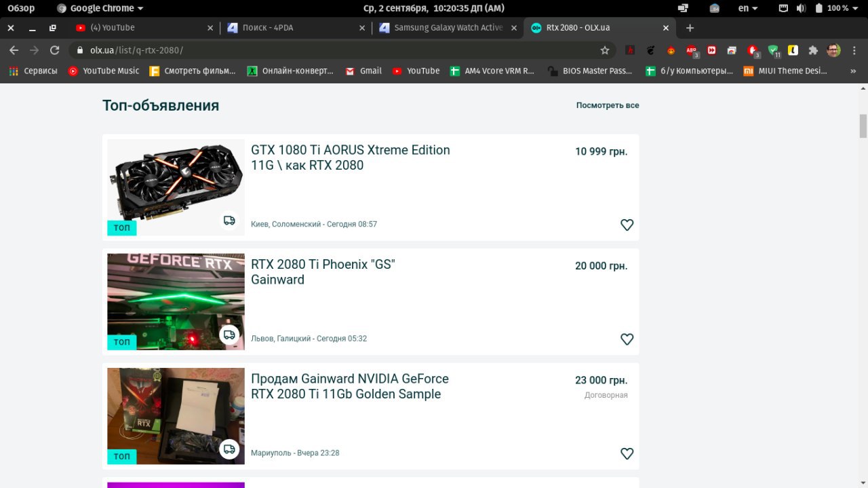Open battery 100% system menu
Viewport: 868px width, 488px height.
point(836,8)
